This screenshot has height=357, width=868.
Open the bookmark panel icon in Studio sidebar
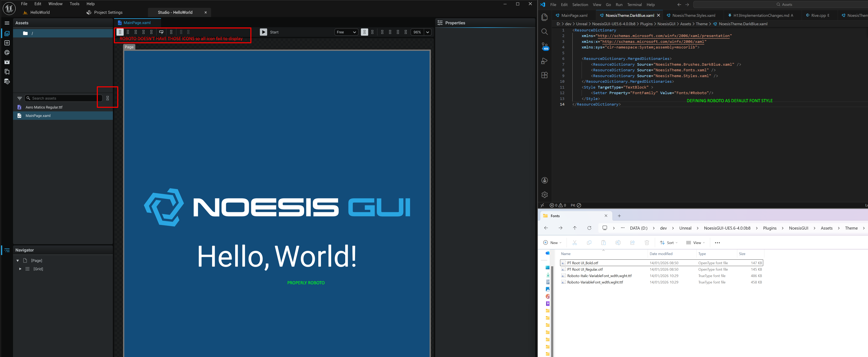point(7,72)
